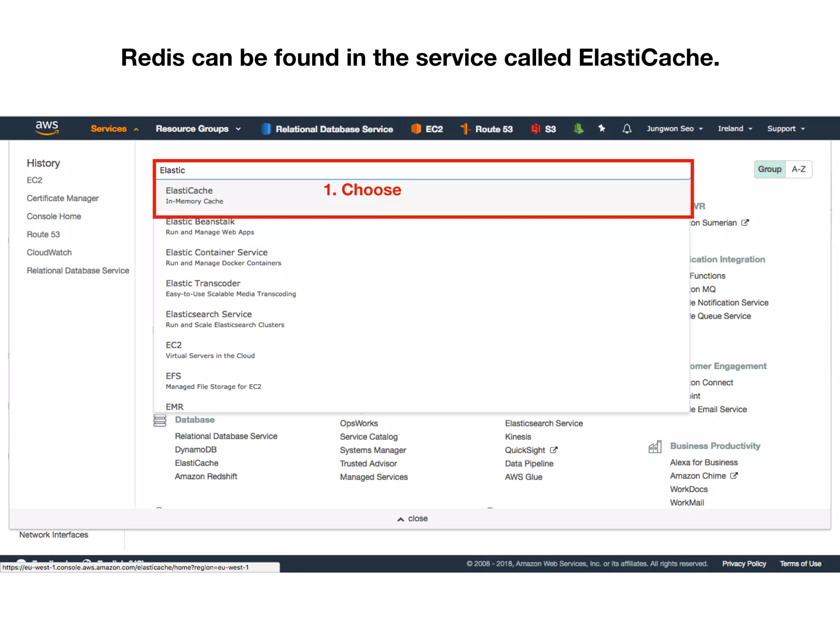Screen dimensions: 840x630
Task: Open Amazon Redshift link
Action: click(x=206, y=477)
